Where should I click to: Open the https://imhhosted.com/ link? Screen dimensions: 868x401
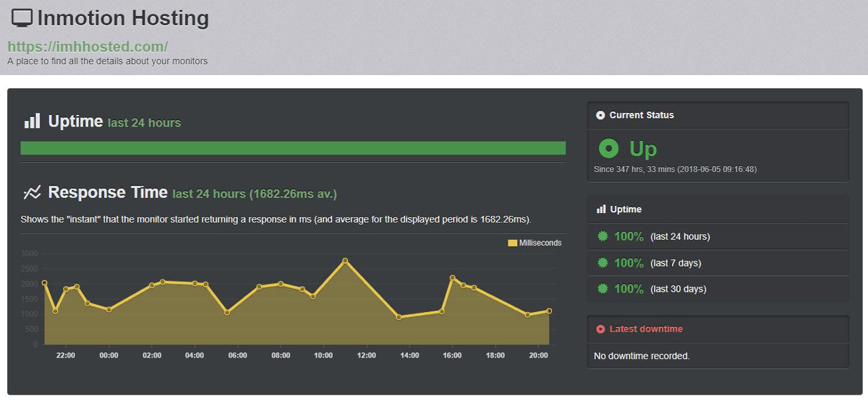[x=88, y=47]
